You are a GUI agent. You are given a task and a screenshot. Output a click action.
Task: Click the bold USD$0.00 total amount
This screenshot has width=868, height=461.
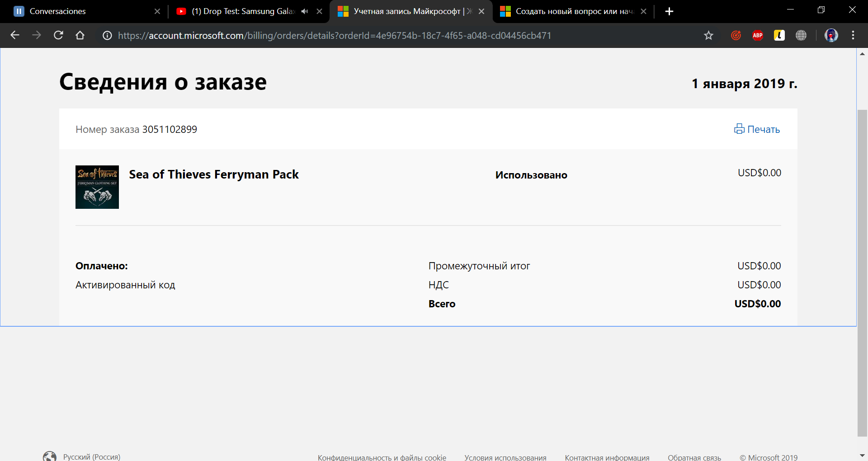pos(758,304)
